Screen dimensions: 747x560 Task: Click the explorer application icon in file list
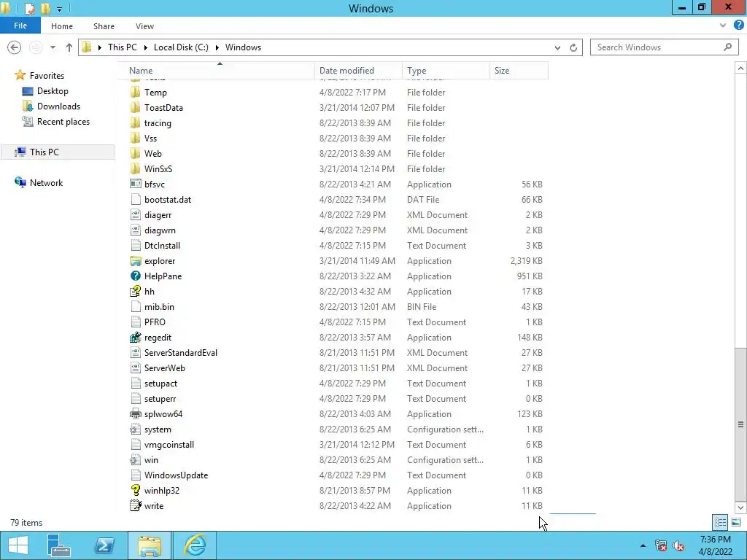pyautogui.click(x=135, y=261)
